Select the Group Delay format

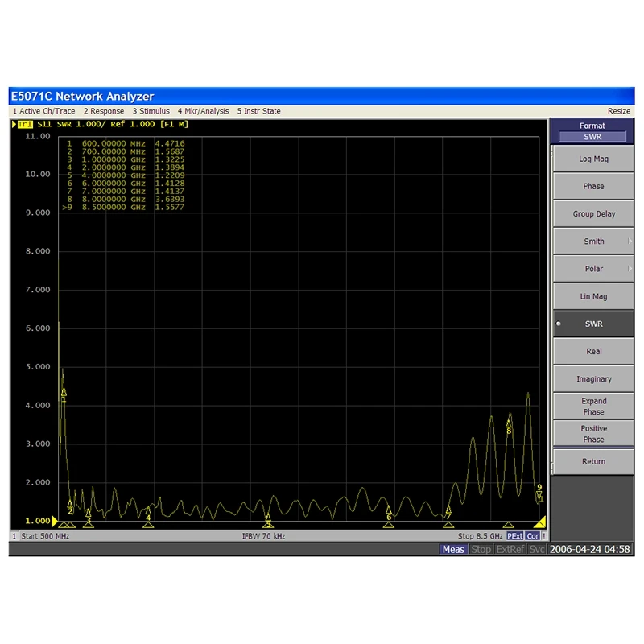coord(593,213)
